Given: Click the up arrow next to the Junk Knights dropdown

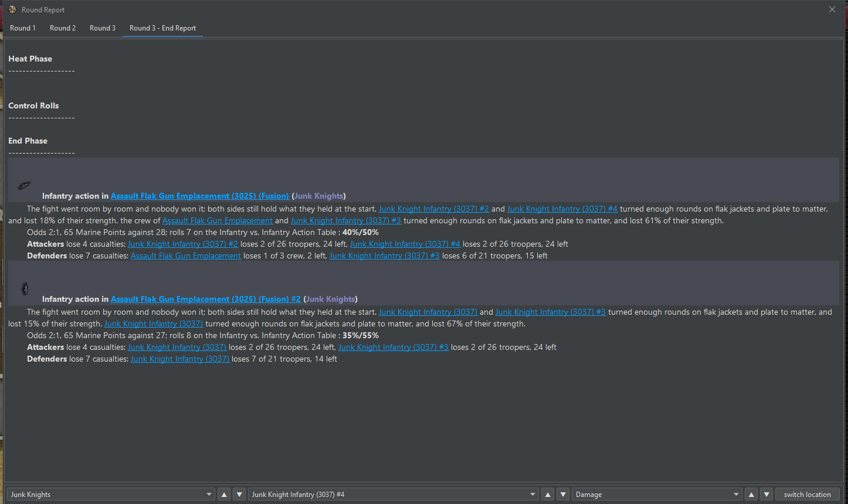Looking at the screenshot, I should pyautogui.click(x=224, y=495).
